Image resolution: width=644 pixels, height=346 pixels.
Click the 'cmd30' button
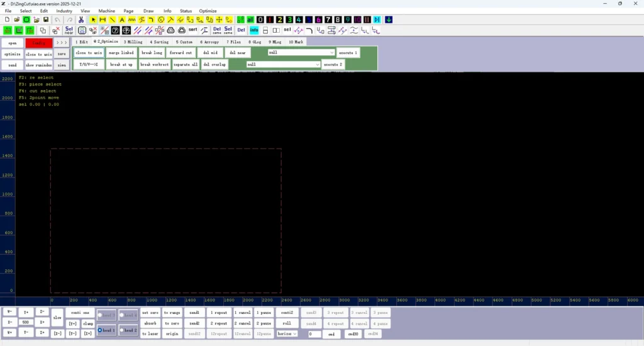[353, 334]
